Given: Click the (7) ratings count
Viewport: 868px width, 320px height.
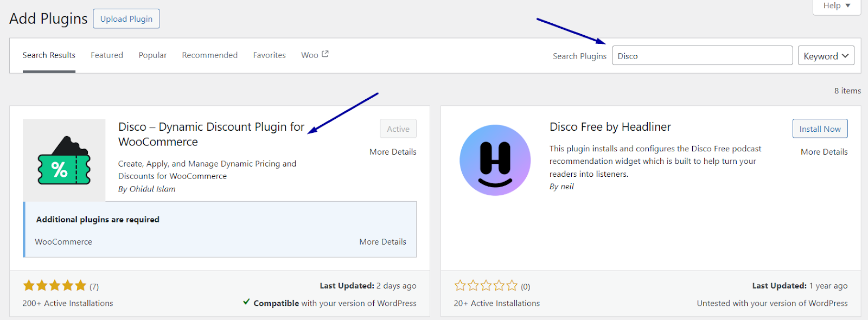Looking at the screenshot, I should [x=94, y=287].
